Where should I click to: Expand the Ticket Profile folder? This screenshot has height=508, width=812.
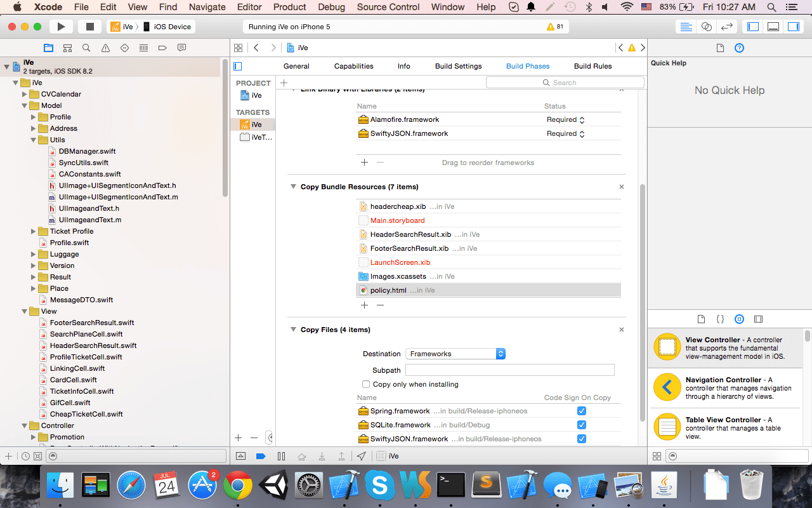click(x=34, y=231)
